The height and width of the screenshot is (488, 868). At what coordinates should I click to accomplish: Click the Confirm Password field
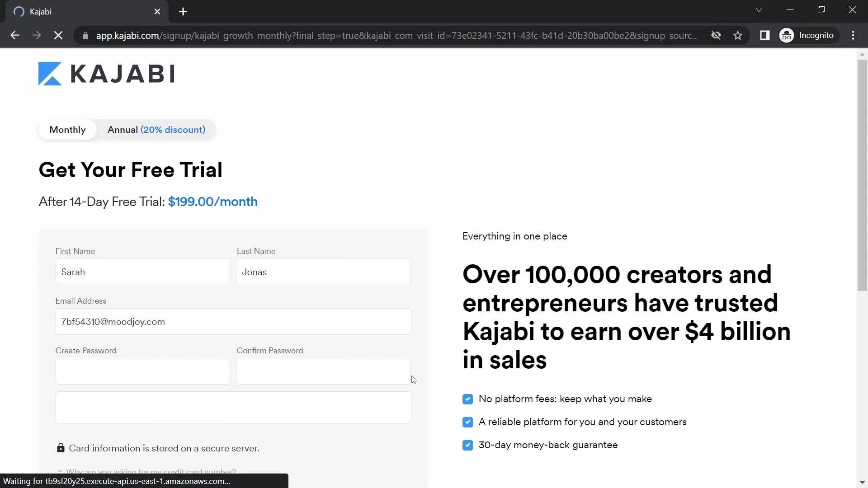[x=323, y=371]
